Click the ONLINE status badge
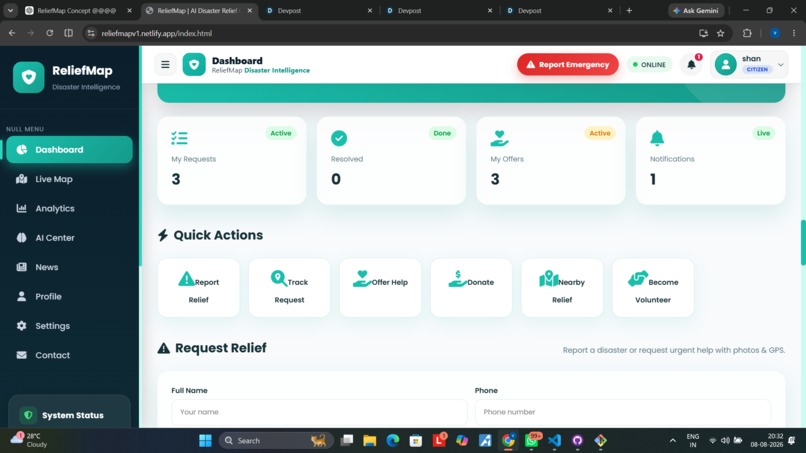Viewport: 806px width, 453px height. tap(649, 65)
